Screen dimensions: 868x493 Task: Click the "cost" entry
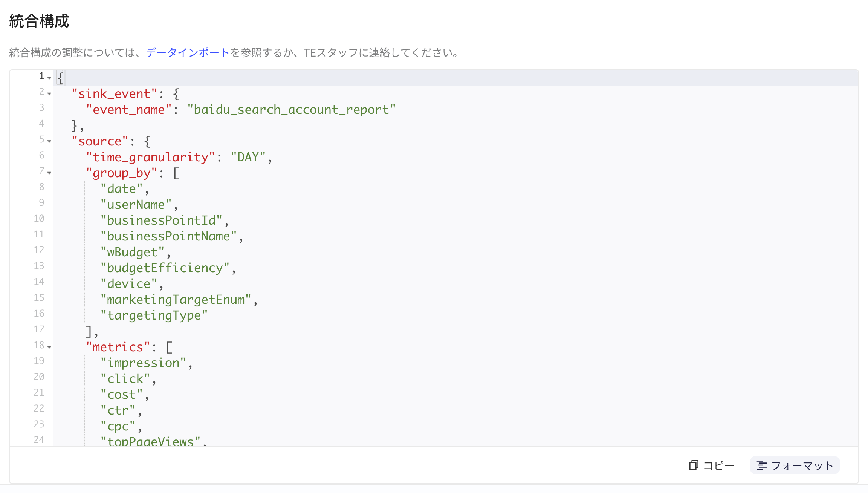coord(121,395)
